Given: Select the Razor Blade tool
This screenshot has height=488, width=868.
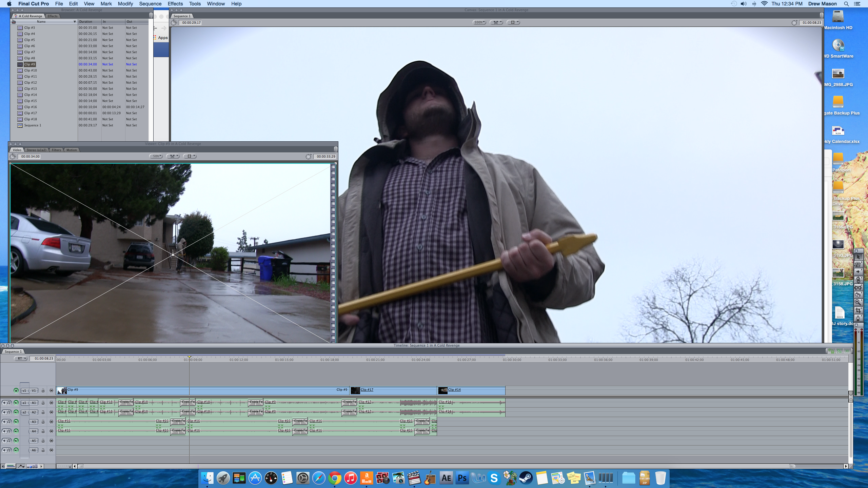Looking at the screenshot, I should tap(858, 294).
